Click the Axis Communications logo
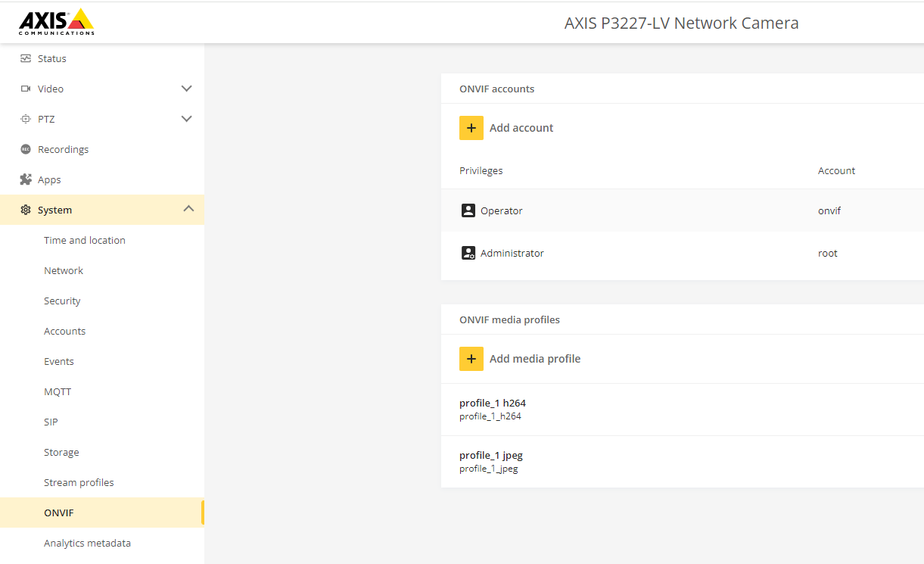The width and height of the screenshot is (924, 564). pyautogui.click(x=57, y=22)
